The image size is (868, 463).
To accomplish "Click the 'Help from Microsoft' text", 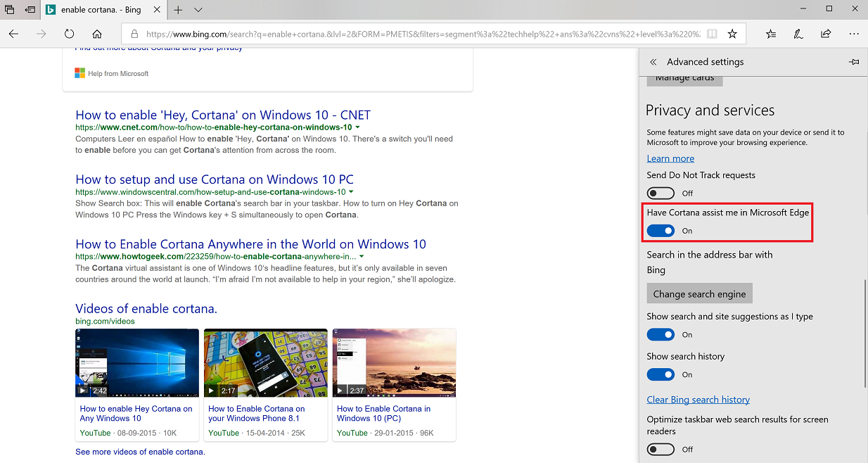I will coord(118,74).
